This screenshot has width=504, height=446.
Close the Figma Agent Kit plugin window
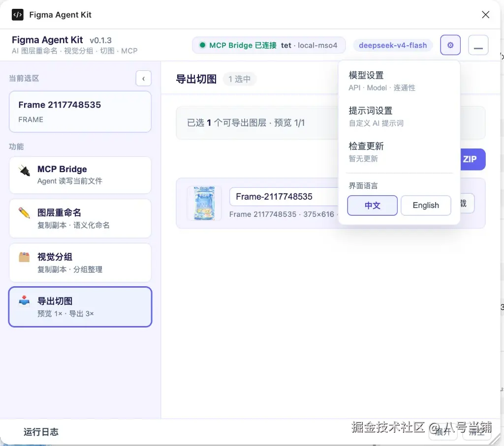coord(485,15)
